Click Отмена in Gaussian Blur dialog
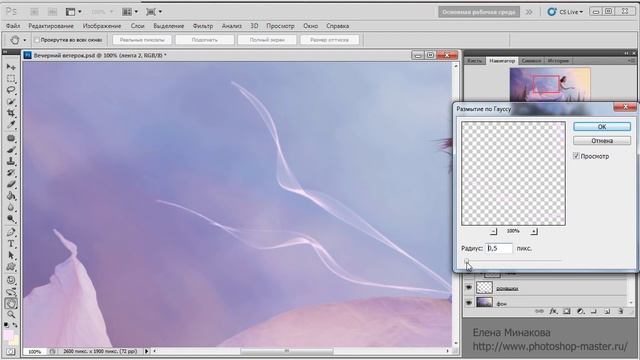The height and width of the screenshot is (360, 640). (602, 140)
